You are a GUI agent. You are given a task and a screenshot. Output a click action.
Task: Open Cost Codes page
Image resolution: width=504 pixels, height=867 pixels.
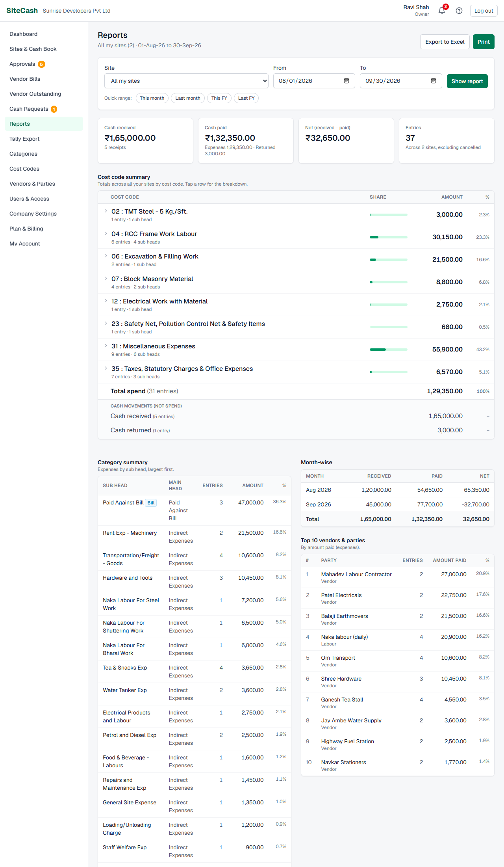44,169
